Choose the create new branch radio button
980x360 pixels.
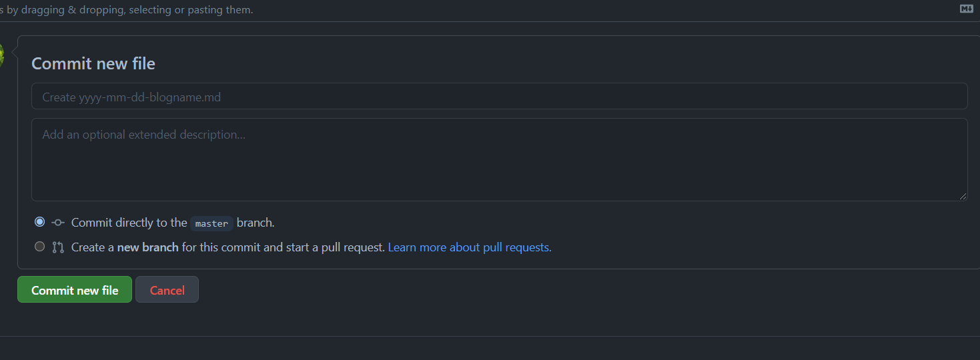click(x=40, y=247)
